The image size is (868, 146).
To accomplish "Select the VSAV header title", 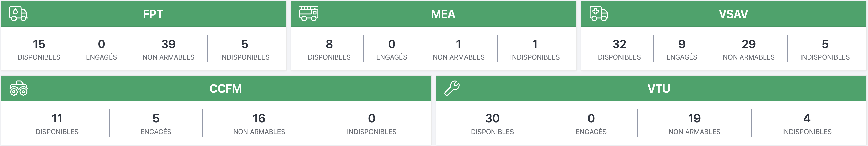I will pyautogui.click(x=733, y=14).
